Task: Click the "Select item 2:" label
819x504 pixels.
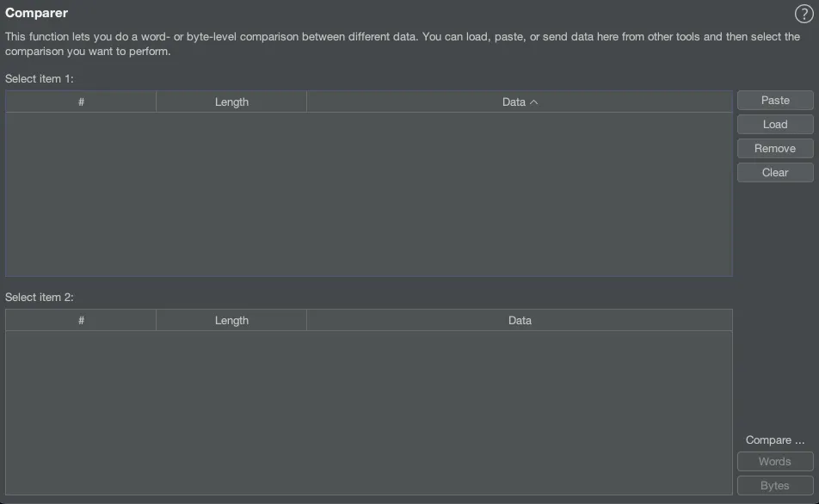Action: [40, 298]
